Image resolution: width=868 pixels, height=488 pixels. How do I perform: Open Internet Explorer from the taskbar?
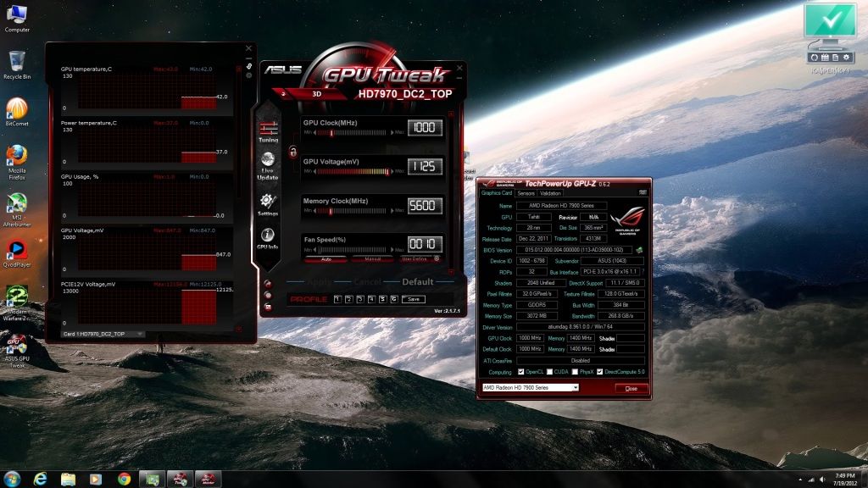(x=40, y=480)
